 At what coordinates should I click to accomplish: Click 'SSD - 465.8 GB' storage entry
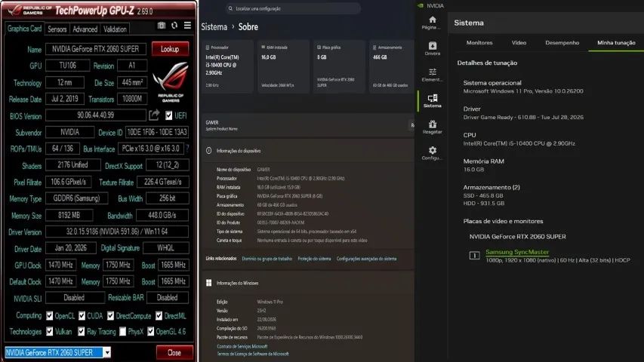[x=483, y=195]
